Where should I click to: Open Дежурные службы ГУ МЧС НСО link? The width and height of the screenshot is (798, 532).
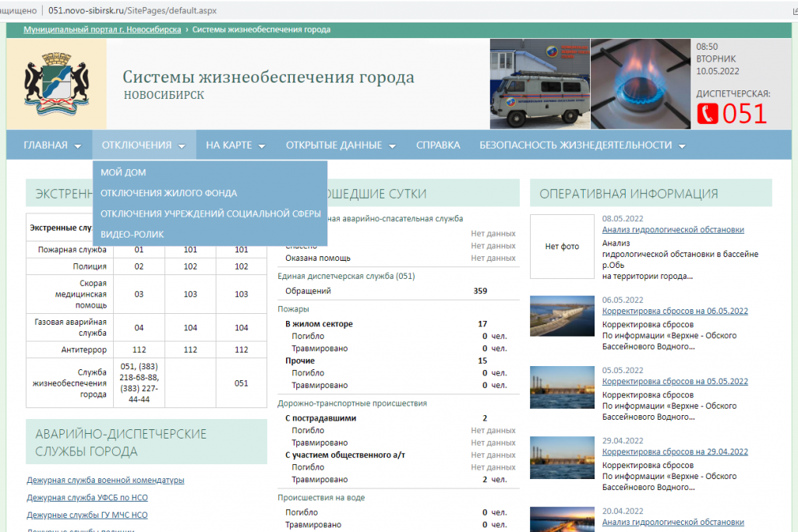[87, 515]
